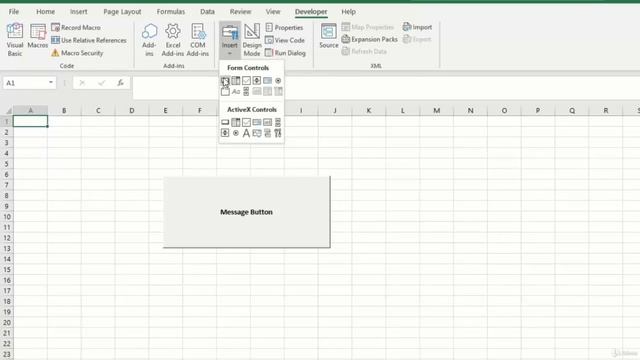Viewport: 640px width, 360px height.
Task: Open the Visual Basic editor
Action: point(15,39)
